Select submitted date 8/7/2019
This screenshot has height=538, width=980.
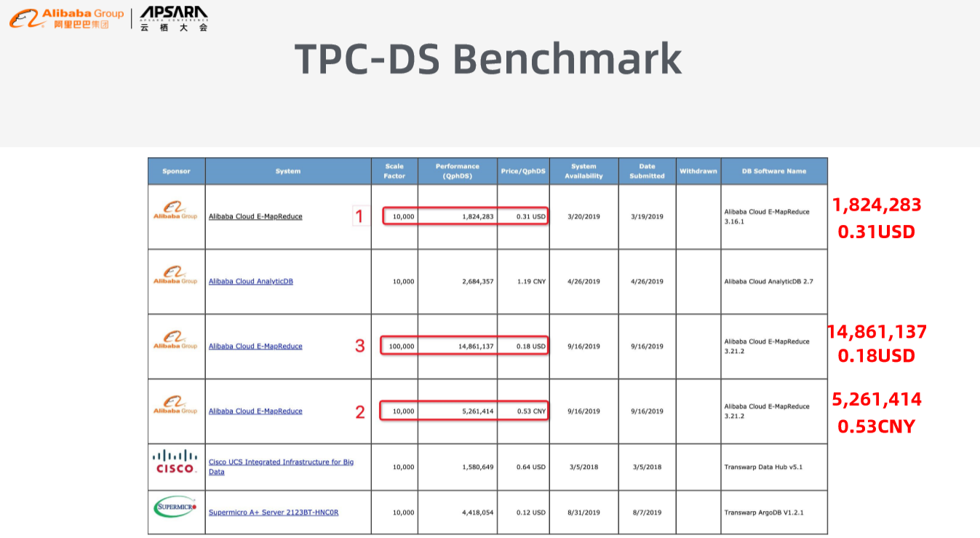(647, 512)
